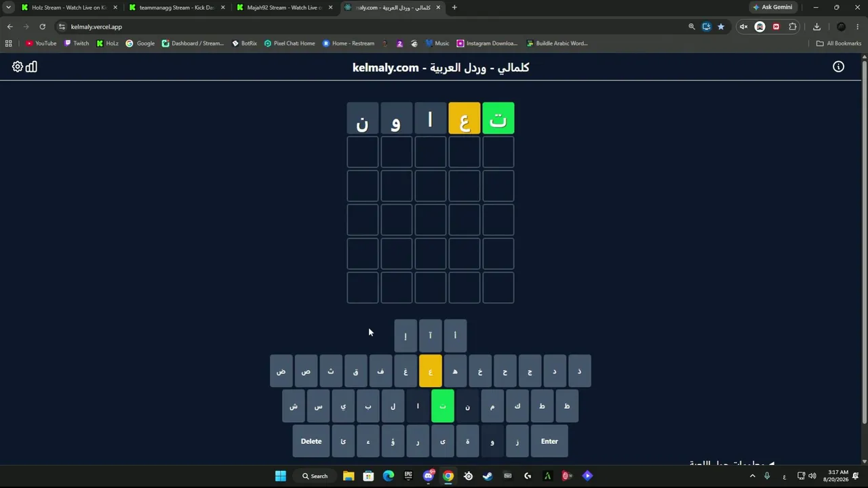
Task: Click the ز key next to Enter
Action: 517,441
